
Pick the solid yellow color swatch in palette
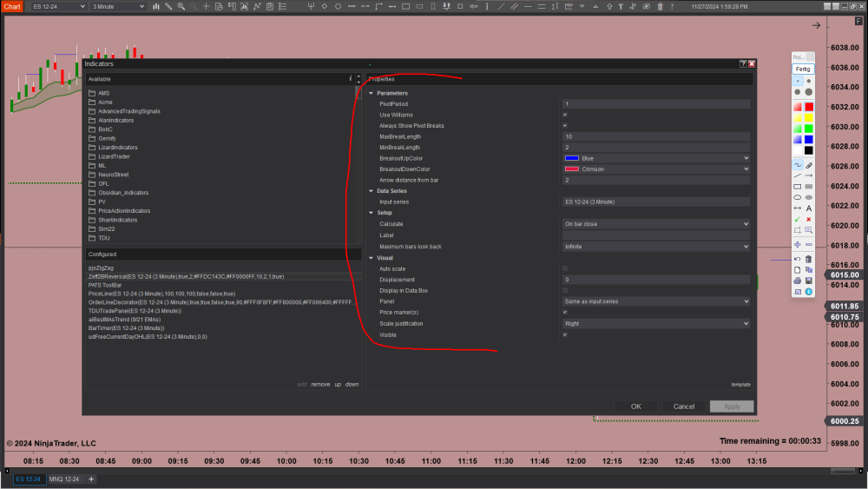click(x=809, y=117)
